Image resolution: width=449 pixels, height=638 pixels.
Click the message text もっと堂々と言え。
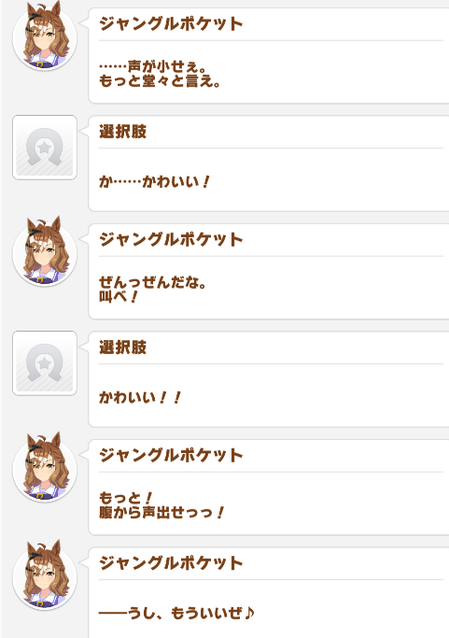tap(160, 81)
